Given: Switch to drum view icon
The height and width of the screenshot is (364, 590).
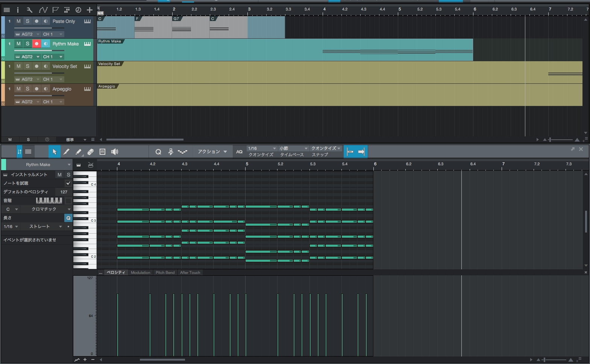Looking at the screenshot, I should [x=91, y=165].
